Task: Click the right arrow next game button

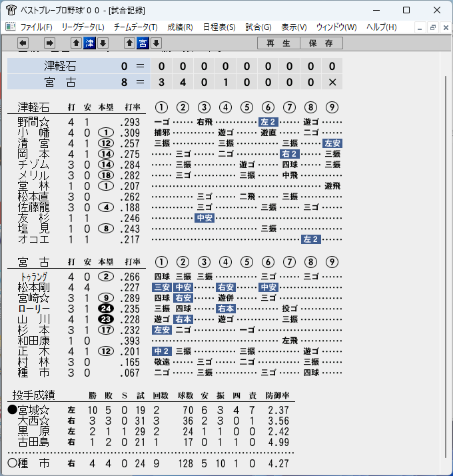Action: tap(49, 43)
